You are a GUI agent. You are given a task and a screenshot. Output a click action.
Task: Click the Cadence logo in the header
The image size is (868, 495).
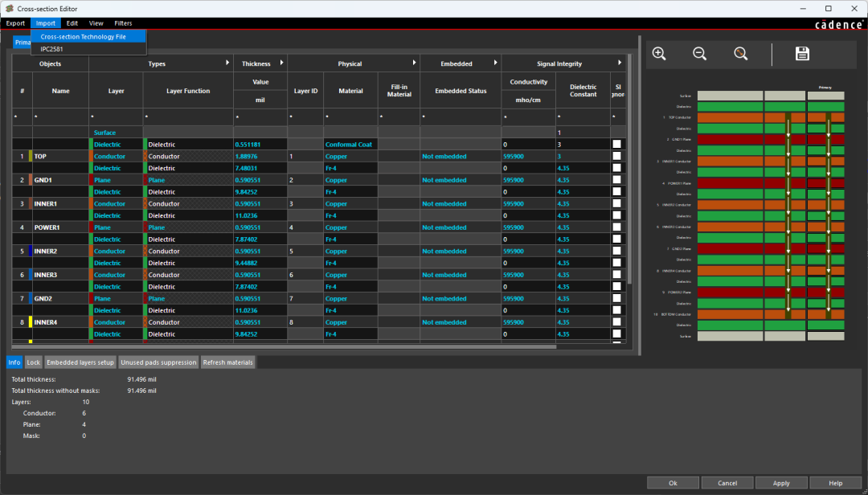click(838, 24)
